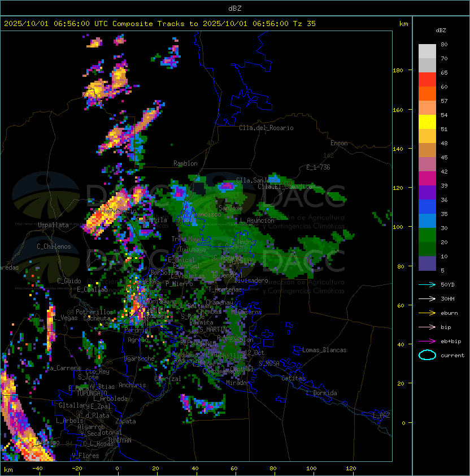Select the magenta swatch between 42 and 39
Viewport: 470px width, 476px height.
pos(427,179)
